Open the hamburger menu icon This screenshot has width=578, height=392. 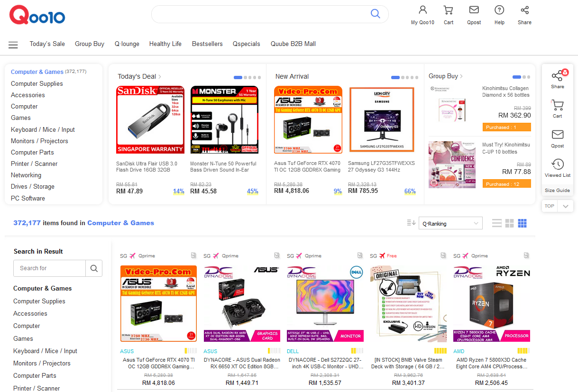coord(13,45)
